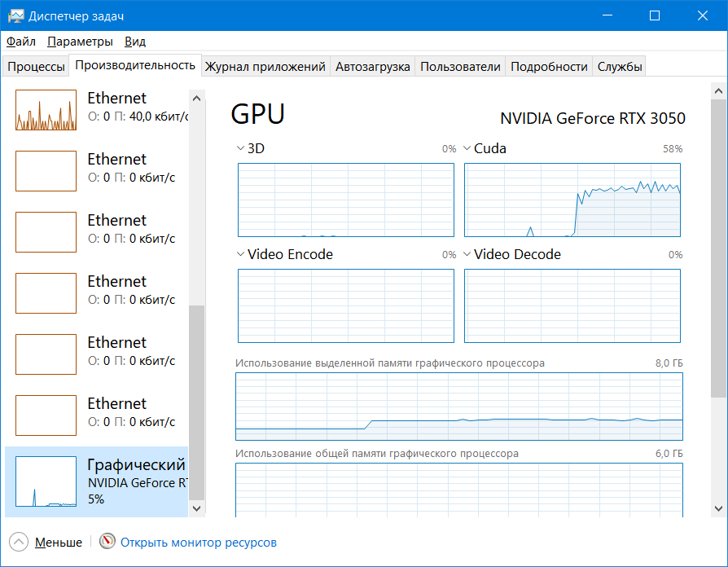
Task: Click the sidebar list scroll-down arrow
Action: [196, 508]
